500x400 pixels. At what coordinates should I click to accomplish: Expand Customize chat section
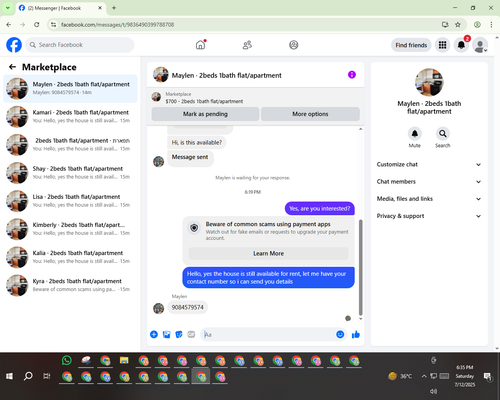tap(429, 164)
